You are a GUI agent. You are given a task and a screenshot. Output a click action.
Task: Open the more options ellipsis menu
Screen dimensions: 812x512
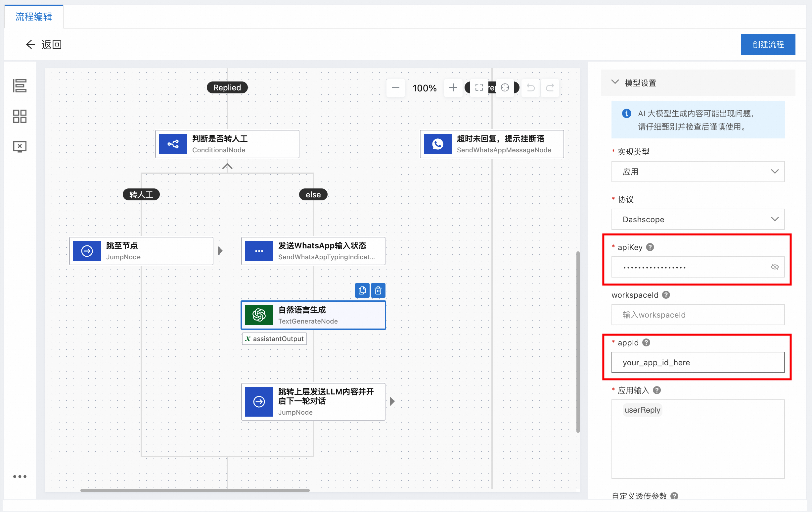point(20,477)
